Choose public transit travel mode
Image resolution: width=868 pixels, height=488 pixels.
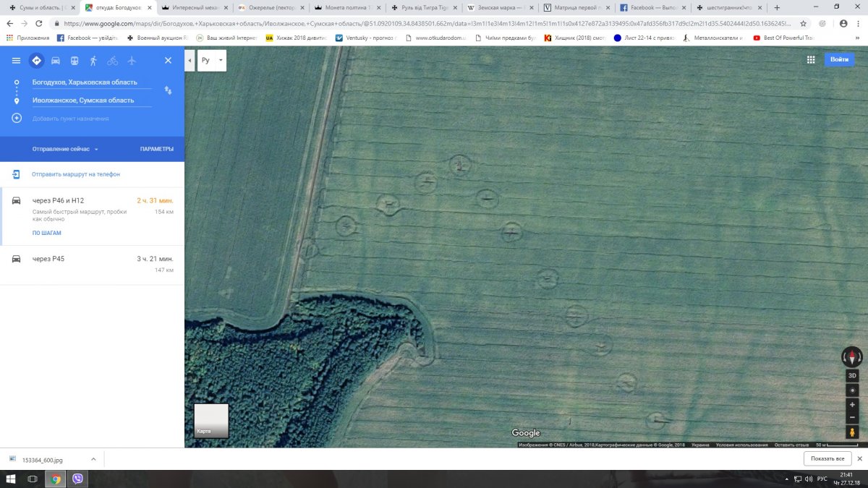(x=75, y=61)
